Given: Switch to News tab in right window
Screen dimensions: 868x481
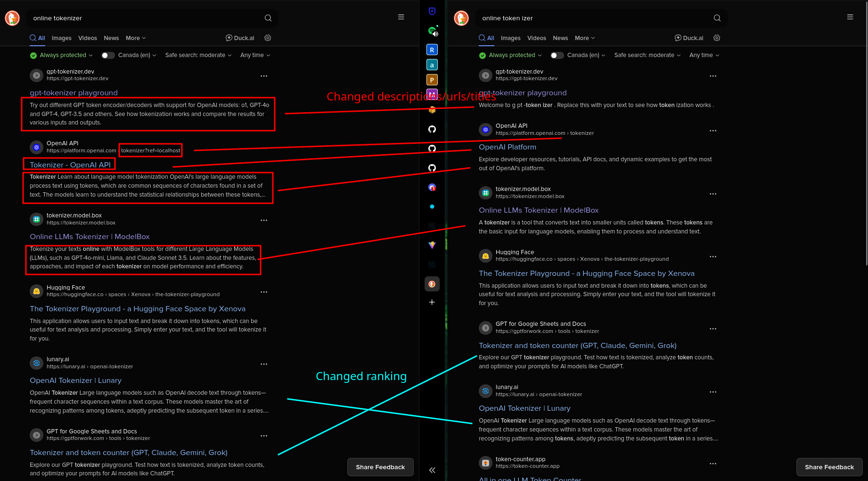Looking at the screenshot, I should (x=560, y=38).
